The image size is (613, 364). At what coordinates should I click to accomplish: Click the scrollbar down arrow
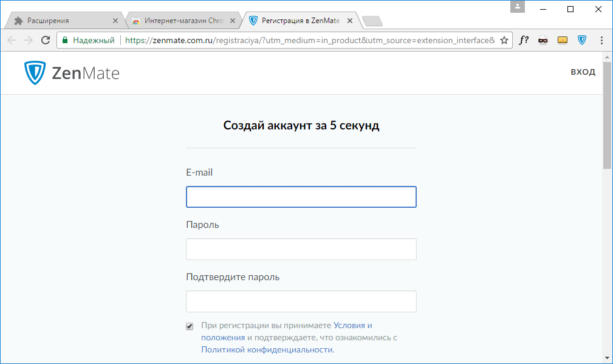point(607,358)
